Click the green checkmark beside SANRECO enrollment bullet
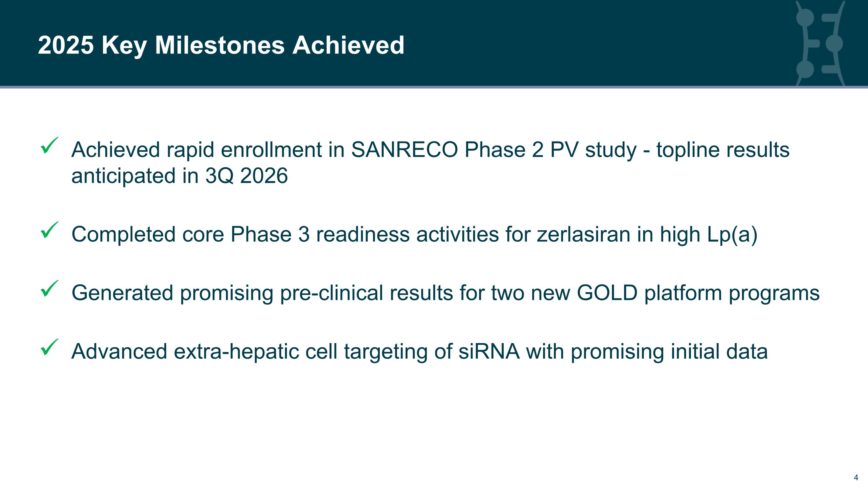The height and width of the screenshot is (488, 868). click(49, 146)
